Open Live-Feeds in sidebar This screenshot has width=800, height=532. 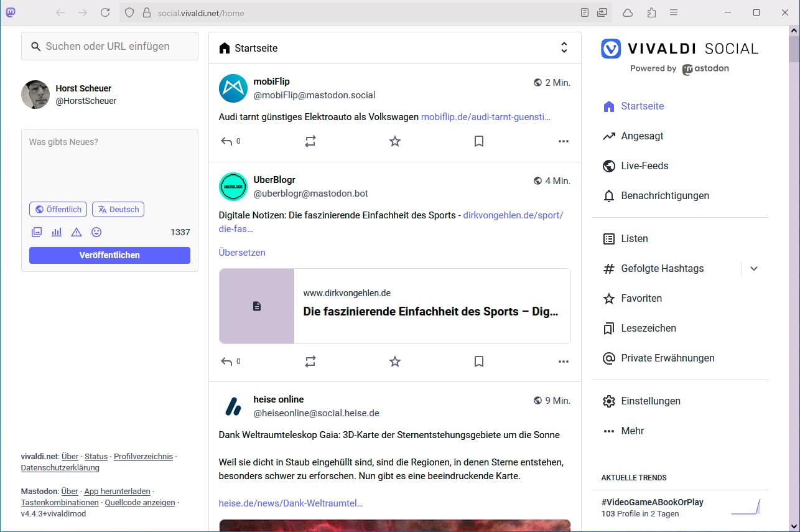(x=636, y=166)
